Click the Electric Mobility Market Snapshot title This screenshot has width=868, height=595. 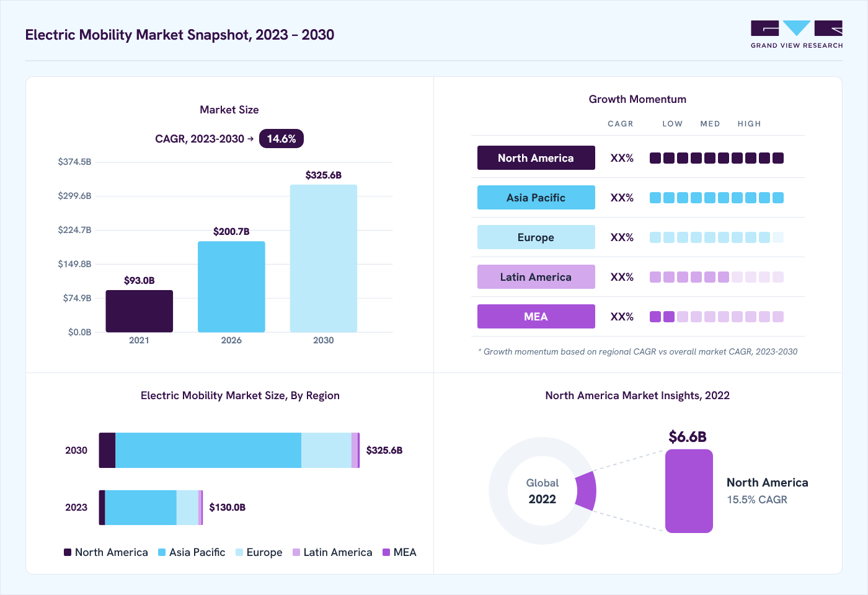point(180,35)
